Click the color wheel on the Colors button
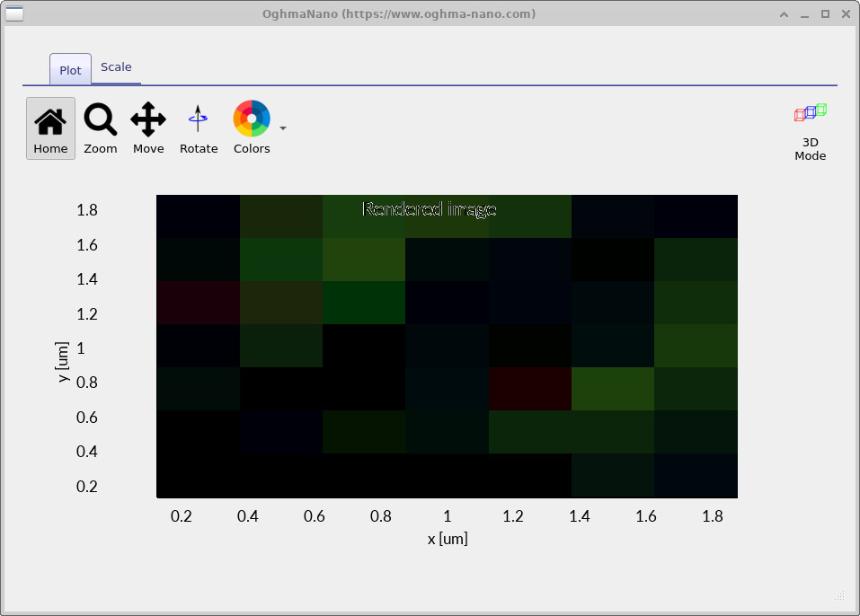 coord(252,118)
